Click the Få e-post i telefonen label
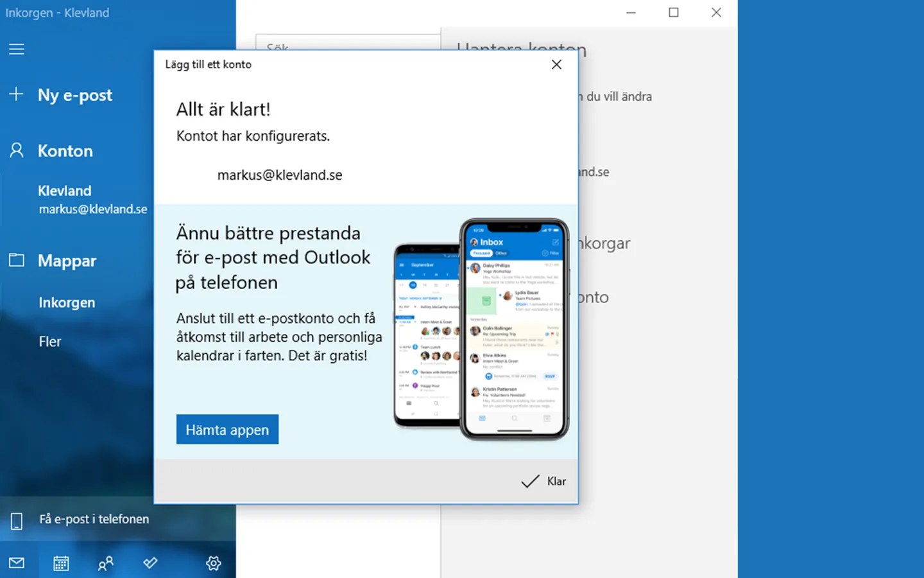The image size is (924, 578). tap(94, 519)
